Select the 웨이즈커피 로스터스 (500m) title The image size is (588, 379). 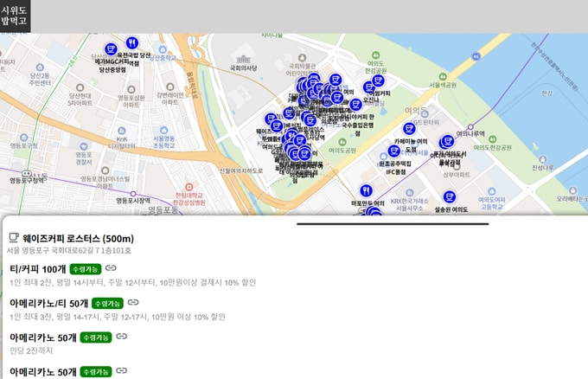pos(78,239)
